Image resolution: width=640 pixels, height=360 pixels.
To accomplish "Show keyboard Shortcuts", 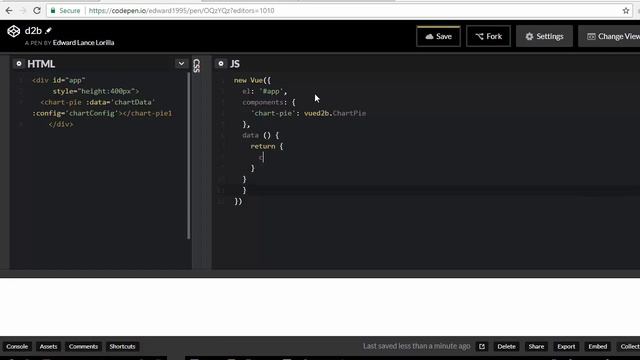I will (122, 347).
